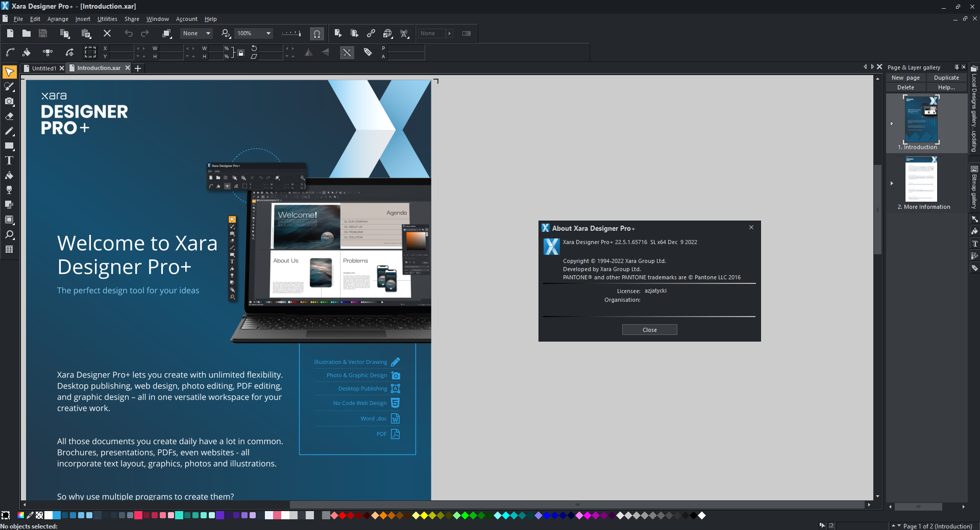
Task: Select the Bevel tool
Action: click(9, 220)
